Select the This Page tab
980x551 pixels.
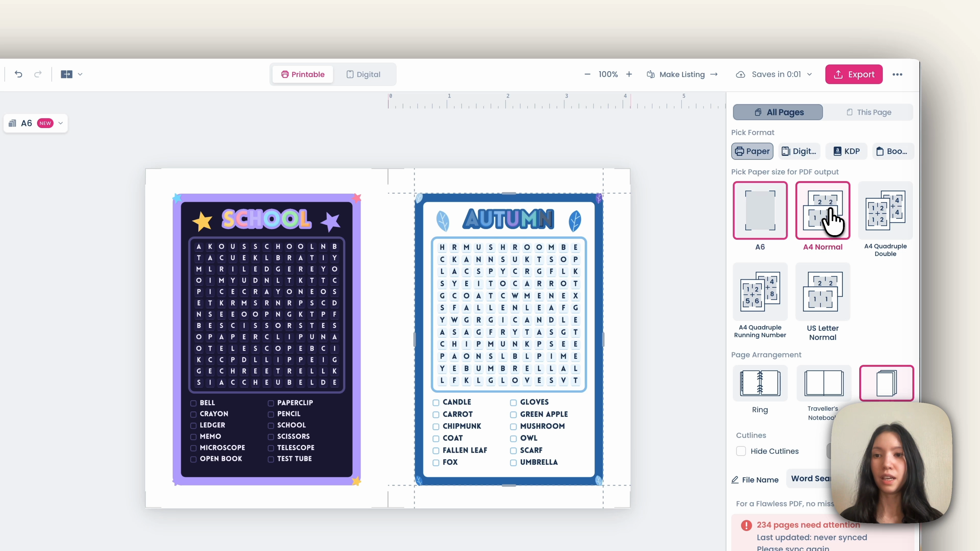point(868,112)
